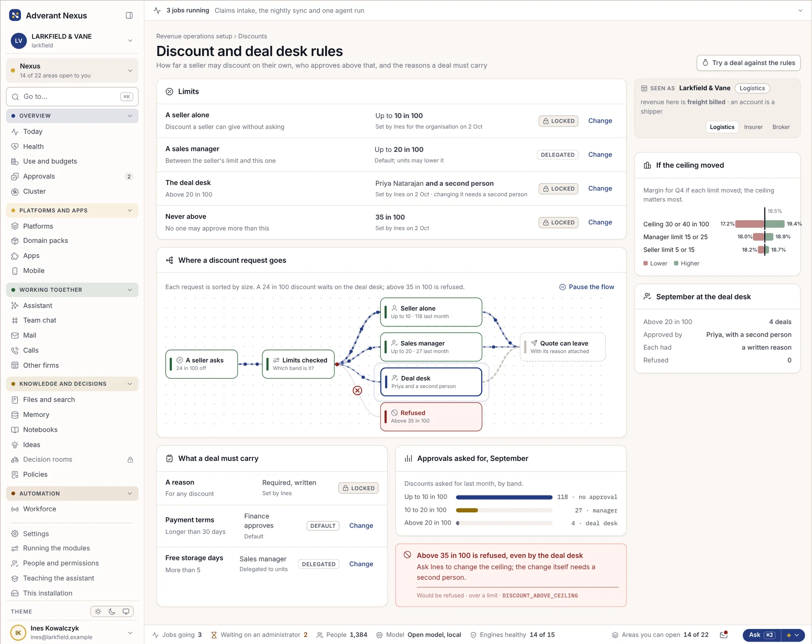812x644 pixels.
Task: Click the Revenue operations setup breadcrumb
Action: (x=194, y=36)
